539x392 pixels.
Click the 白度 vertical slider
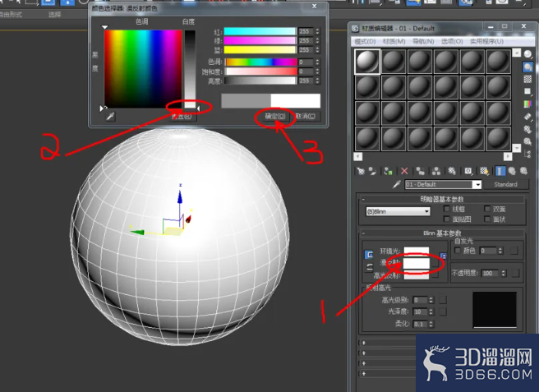tap(190, 69)
